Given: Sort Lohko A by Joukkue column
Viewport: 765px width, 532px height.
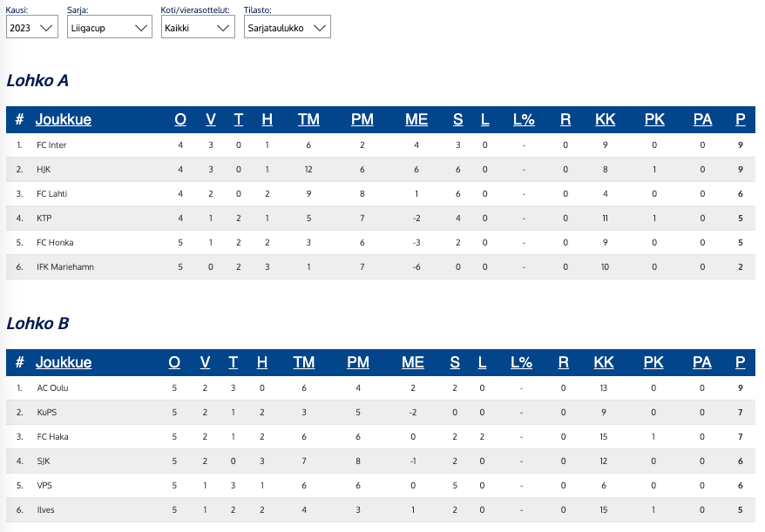Looking at the screenshot, I should point(63,120).
